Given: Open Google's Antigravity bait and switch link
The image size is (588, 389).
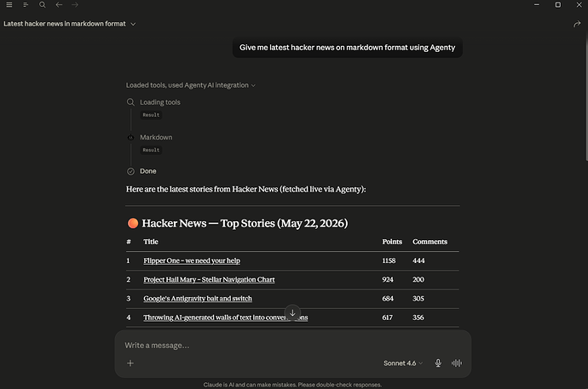Looking at the screenshot, I should pyautogui.click(x=198, y=299).
